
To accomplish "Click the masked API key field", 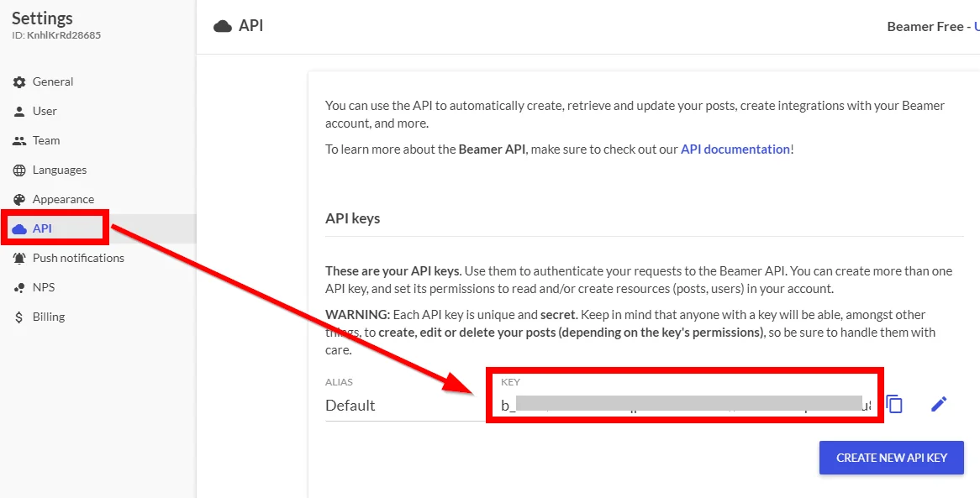I will pos(685,405).
